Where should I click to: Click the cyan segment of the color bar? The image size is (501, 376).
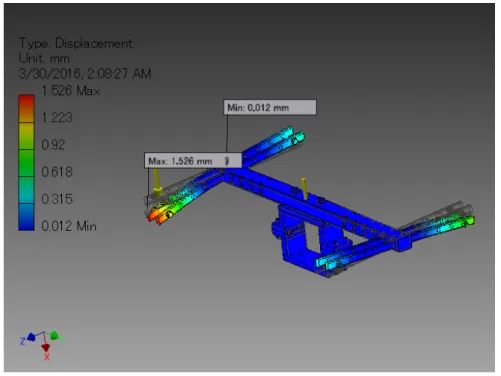click(x=26, y=190)
